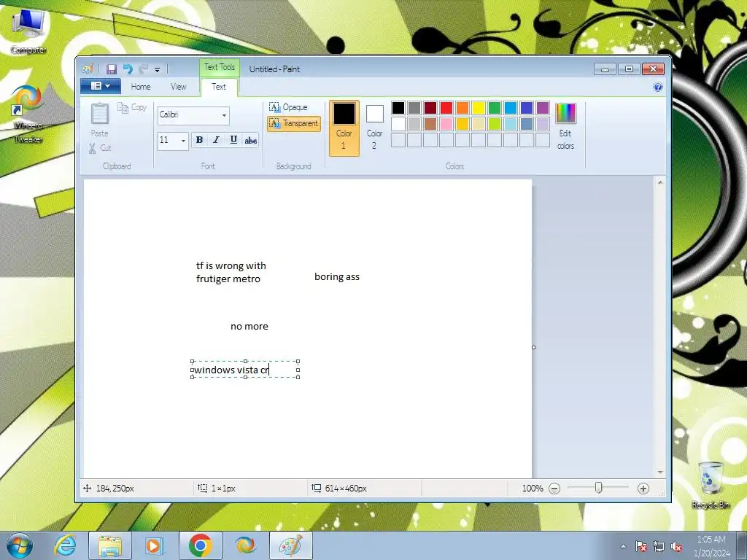
Task: Open the blue Paint file menu button
Action: [101, 86]
